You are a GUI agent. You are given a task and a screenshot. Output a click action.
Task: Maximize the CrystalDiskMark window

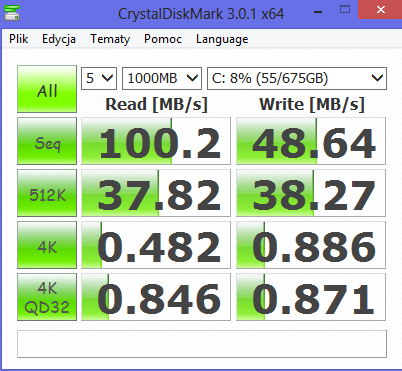point(345,10)
